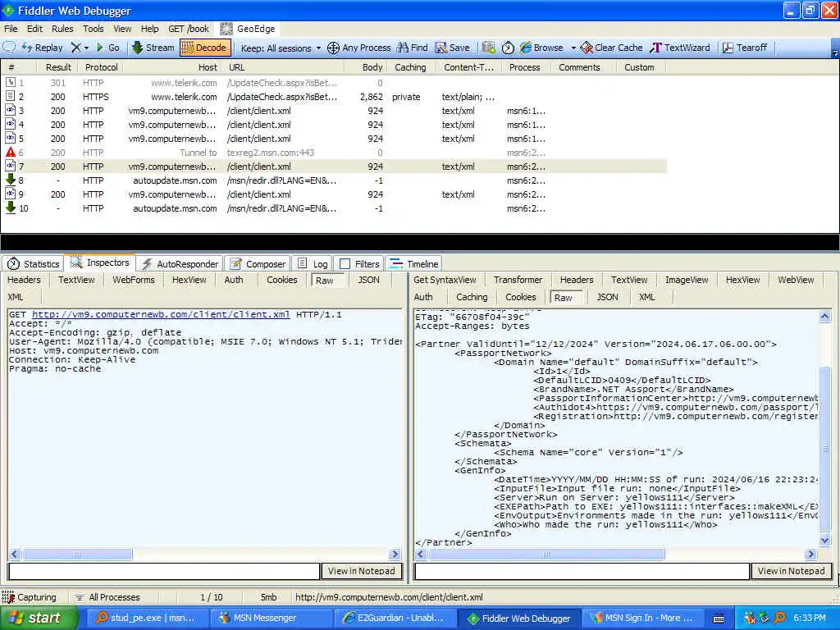The image size is (840, 630).
Task: Click the Save toolbar button
Action: [452, 48]
